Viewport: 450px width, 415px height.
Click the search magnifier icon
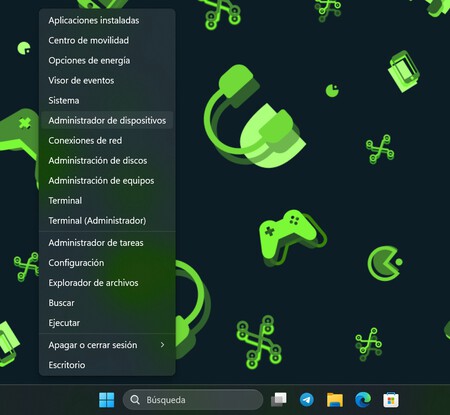point(135,400)
